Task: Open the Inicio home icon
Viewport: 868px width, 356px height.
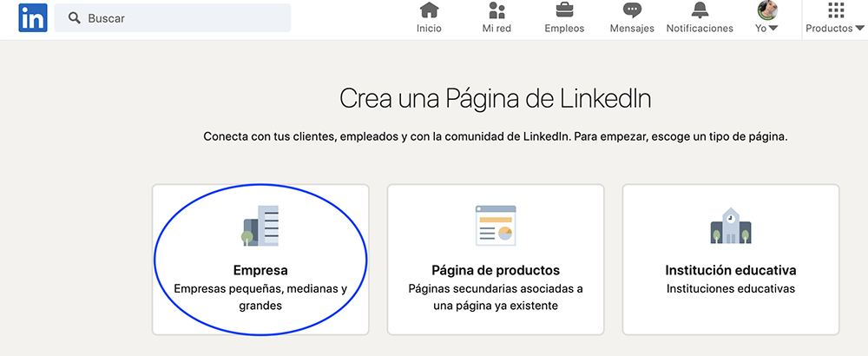Action: [429, 10]
